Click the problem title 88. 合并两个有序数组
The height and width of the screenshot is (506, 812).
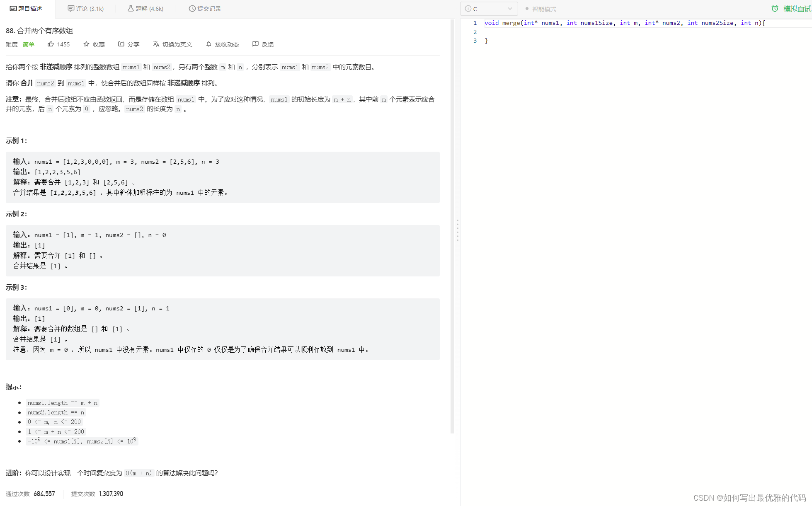[39, 31]
